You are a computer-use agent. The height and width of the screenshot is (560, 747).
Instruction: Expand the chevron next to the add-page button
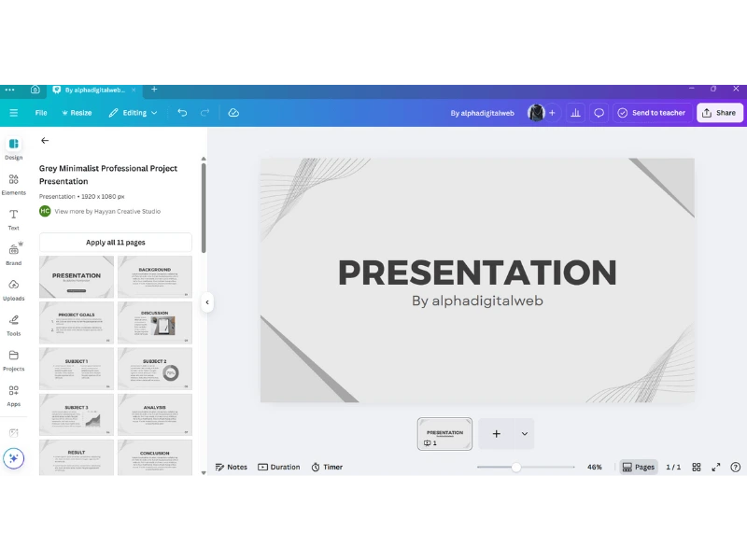[525, 434]
